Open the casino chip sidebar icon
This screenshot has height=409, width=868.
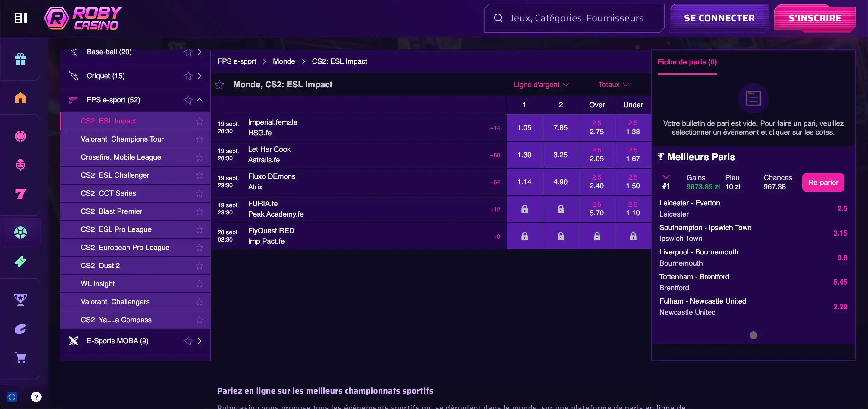click(x=20, y=136)
